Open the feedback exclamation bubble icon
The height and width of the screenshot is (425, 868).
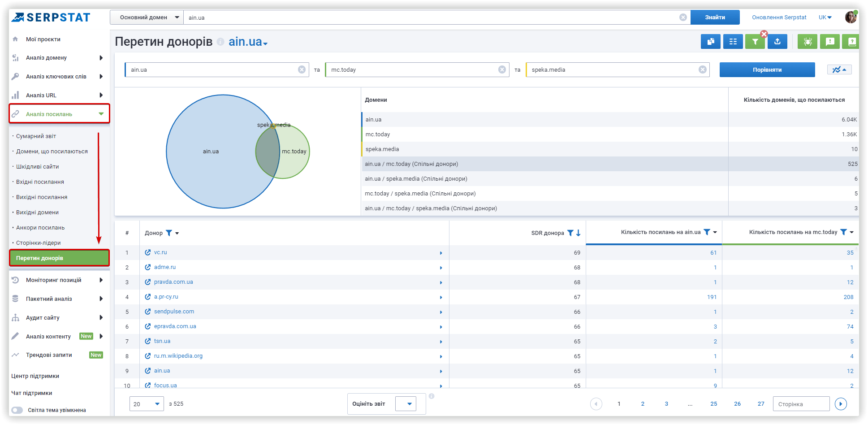[830, 42]
